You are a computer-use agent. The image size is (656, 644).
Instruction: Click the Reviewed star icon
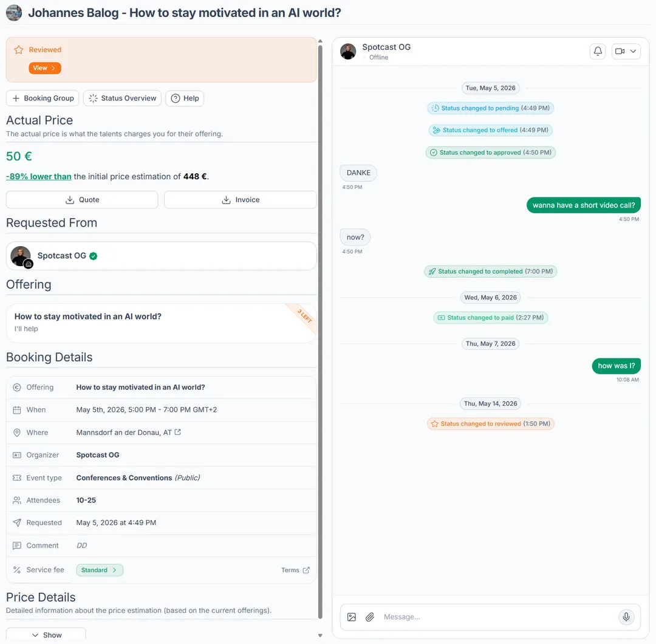click(x=19, y=50)
